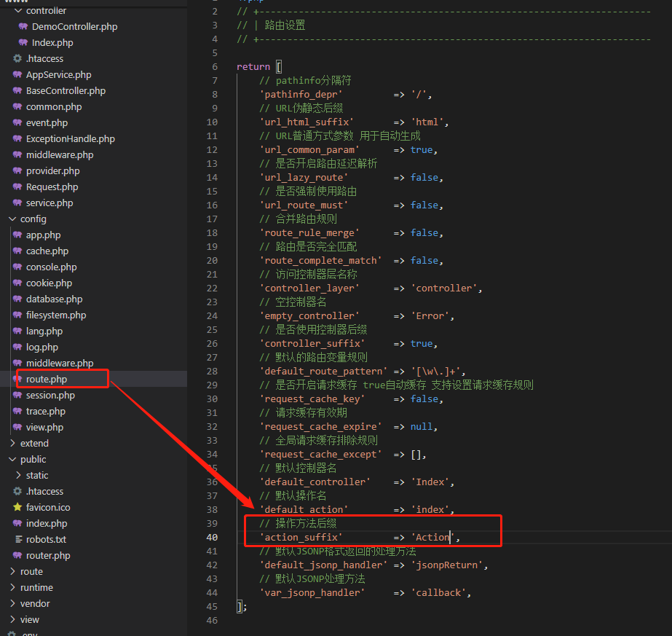
Task: Click the 'callback' value on line 44
Action: [438, 592]
